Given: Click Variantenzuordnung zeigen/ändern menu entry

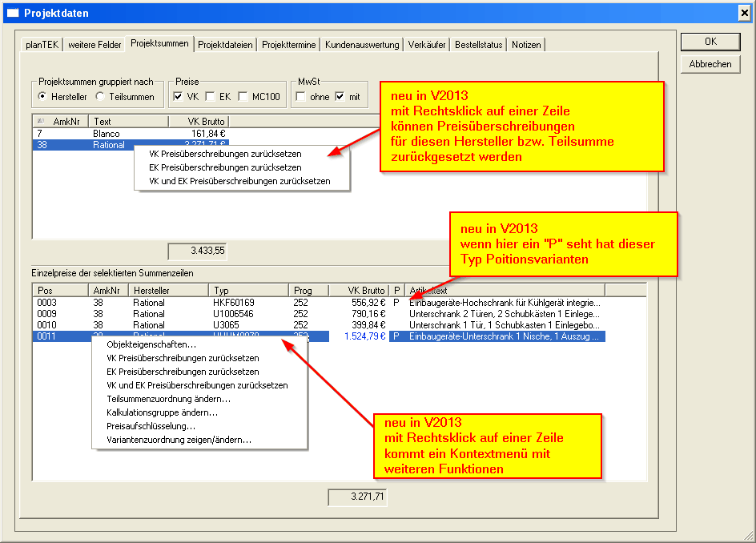Looking at the screenshot, I should click(179, 440).
